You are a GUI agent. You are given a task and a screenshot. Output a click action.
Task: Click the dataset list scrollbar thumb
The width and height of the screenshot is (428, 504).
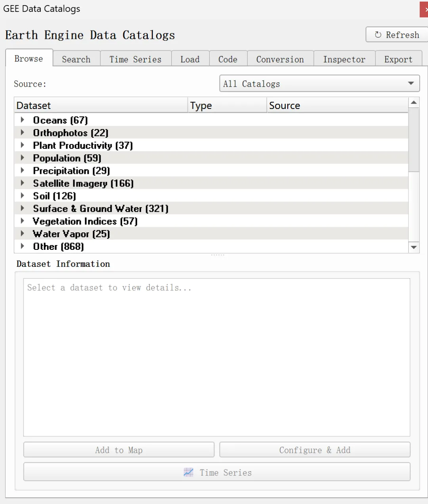tap(414, 140)
